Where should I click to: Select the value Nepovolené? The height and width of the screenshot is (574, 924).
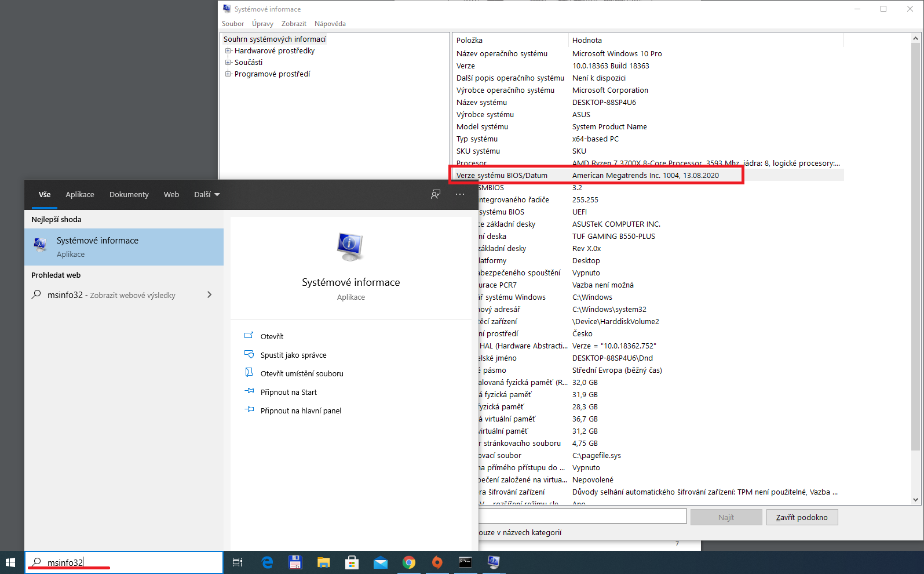tap(593, 479)
